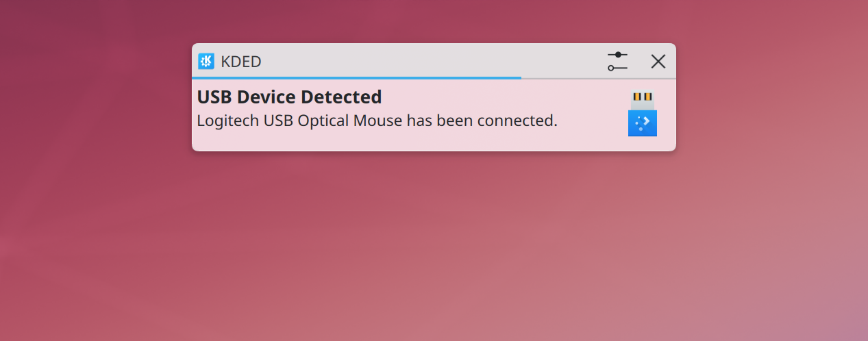868x341 pixels.
Task: Click the "USB Device Detected" heading
Action: point(289,97)
